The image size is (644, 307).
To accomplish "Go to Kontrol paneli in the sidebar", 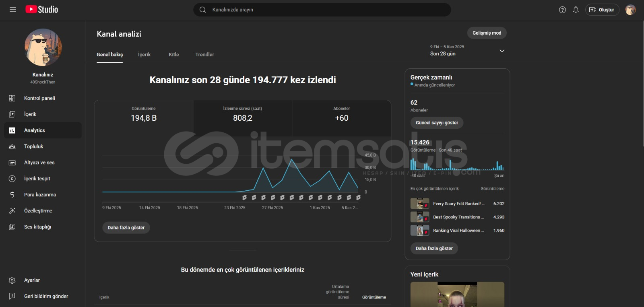I will coord(43,98).
